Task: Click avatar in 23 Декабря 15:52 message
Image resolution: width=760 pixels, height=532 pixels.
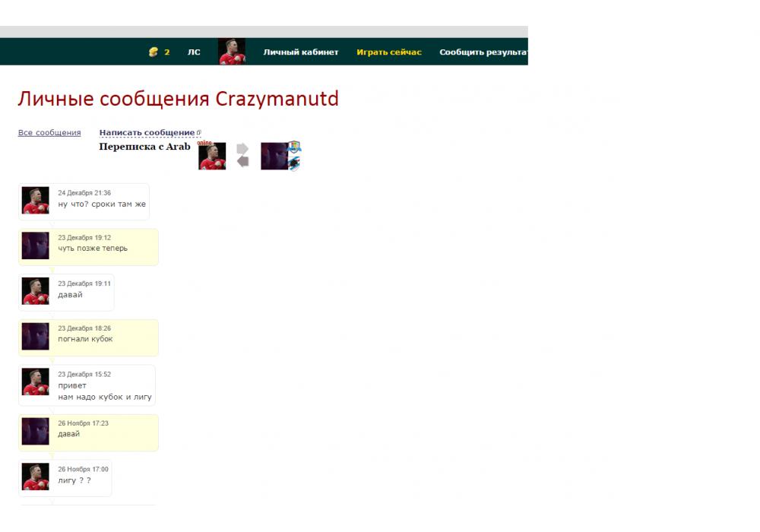Action: 36,382
